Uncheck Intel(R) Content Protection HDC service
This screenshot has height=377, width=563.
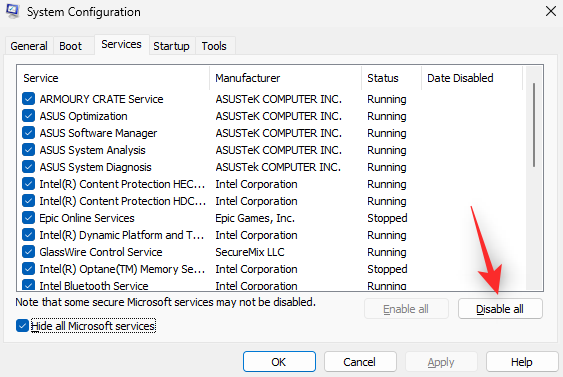(x=28, y=201)
